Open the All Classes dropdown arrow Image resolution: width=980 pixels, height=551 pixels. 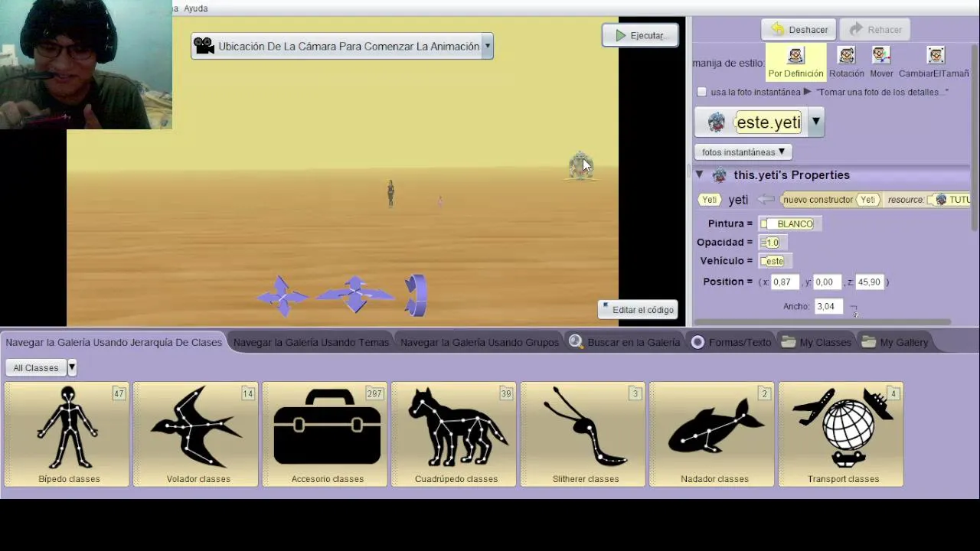tap(72, 368)
